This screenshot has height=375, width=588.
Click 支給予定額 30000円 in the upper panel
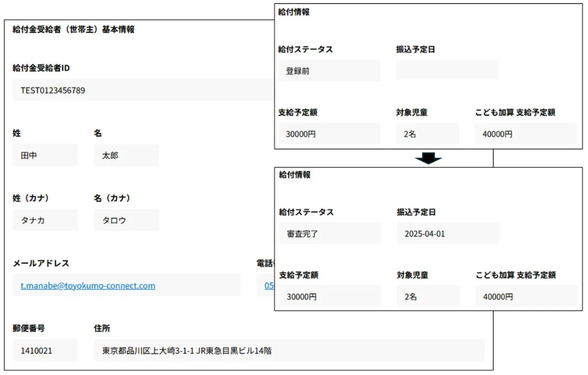(x=329, y=134)
